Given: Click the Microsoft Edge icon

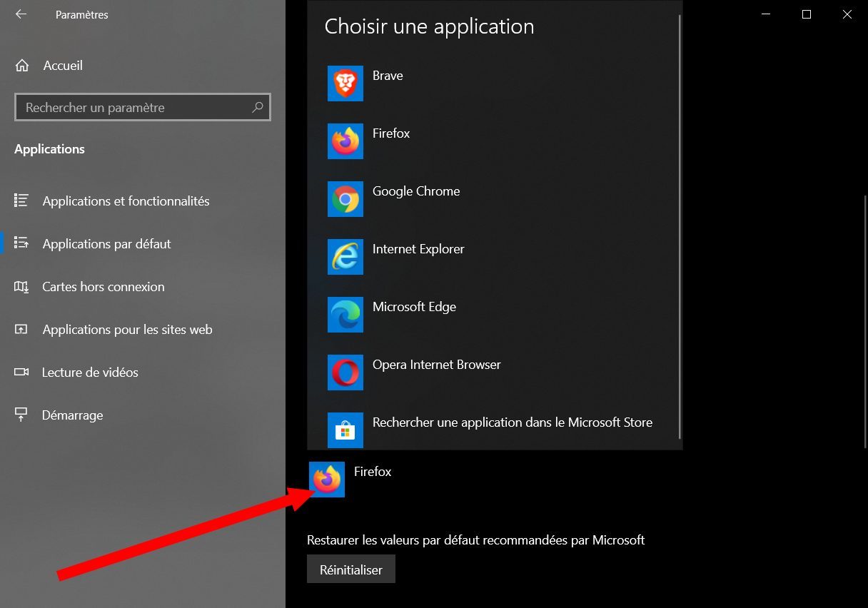Looking at the screenshot, I should click(x=345, y=315).
